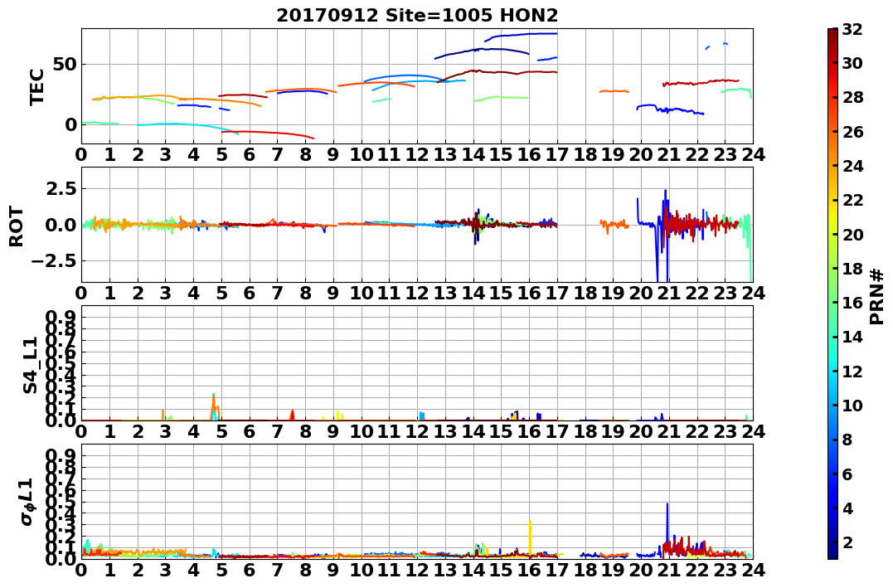
Task: Click the dark blue end of the colorbar
Action: [832, 554]
